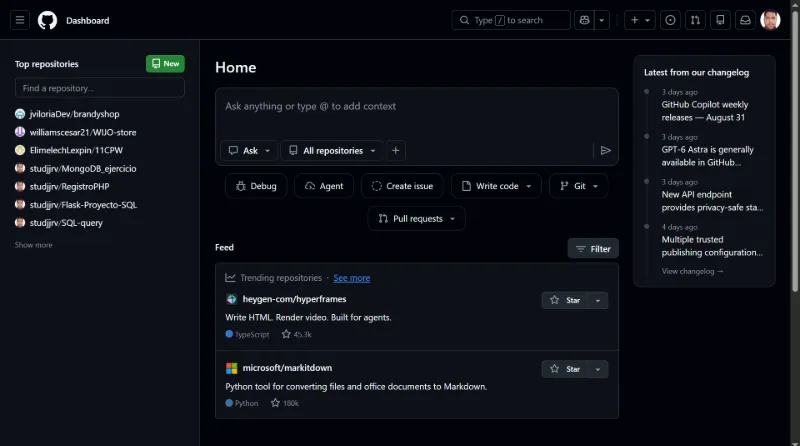Viewport: 800px width, 446px height.
Task: Add context with the plus button
Action: click(395, 151)
